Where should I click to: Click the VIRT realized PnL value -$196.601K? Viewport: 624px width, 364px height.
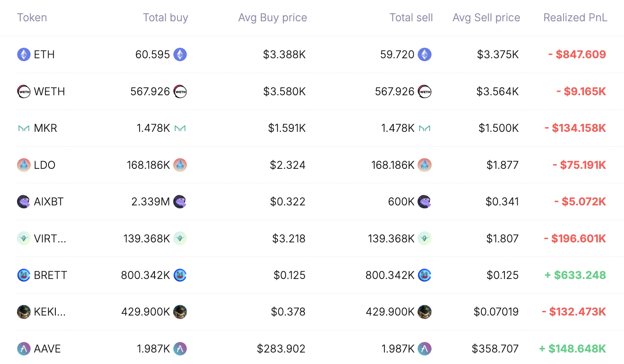pos(575,239)
